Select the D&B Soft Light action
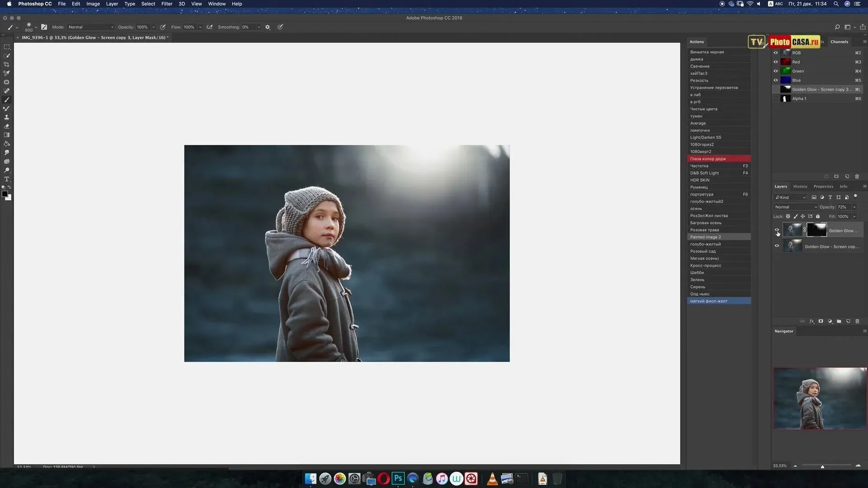Image resolution: width=868 pixels, height=488 pixels. [704, 173]
